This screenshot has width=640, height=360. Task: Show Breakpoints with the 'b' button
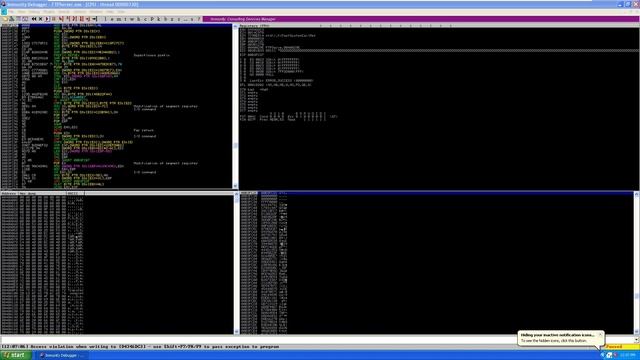(165, 19)
